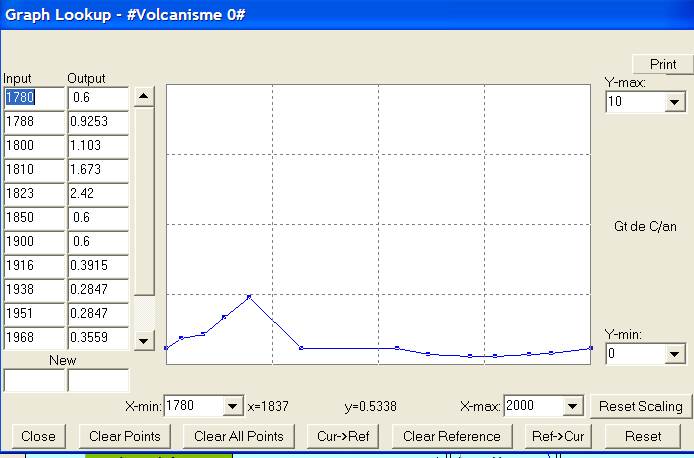Click the Reset button
The width and height of the screenshot is (694, 458).
point(643,436)
